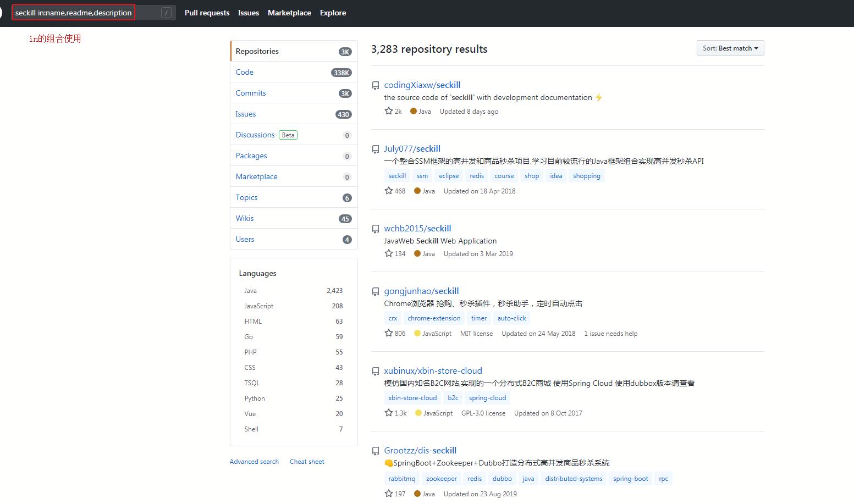The width and height of the screenshot is (854, 504).
Task: Click the star icon showing 197 stars
Action: [389, 494]
